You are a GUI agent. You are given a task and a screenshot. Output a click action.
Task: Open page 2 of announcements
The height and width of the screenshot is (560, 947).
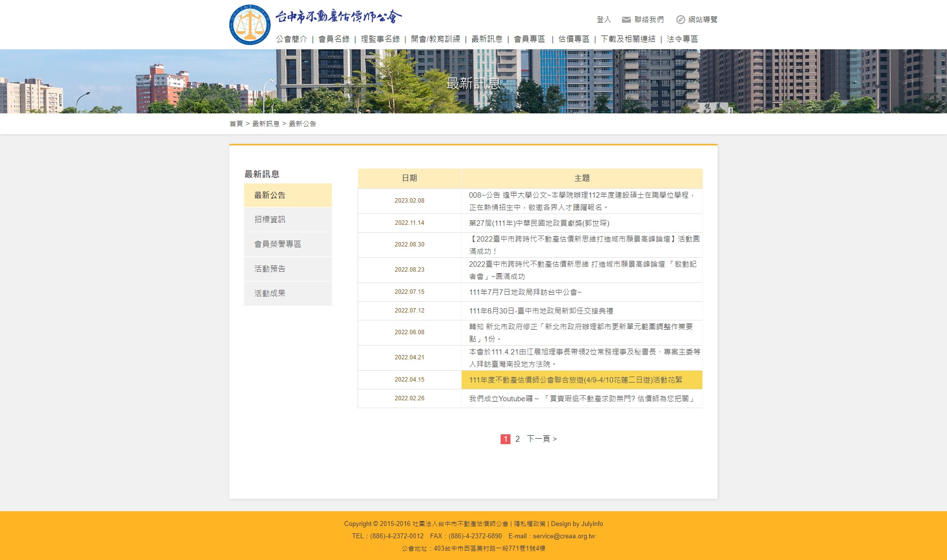(x=517, y=438)
